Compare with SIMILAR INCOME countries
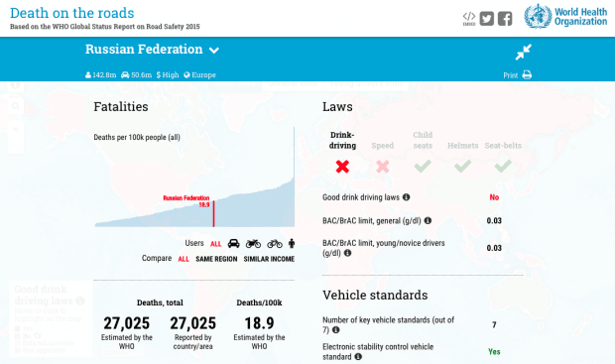This screenshot has width=615, height=364. click(x=269, y=259)
